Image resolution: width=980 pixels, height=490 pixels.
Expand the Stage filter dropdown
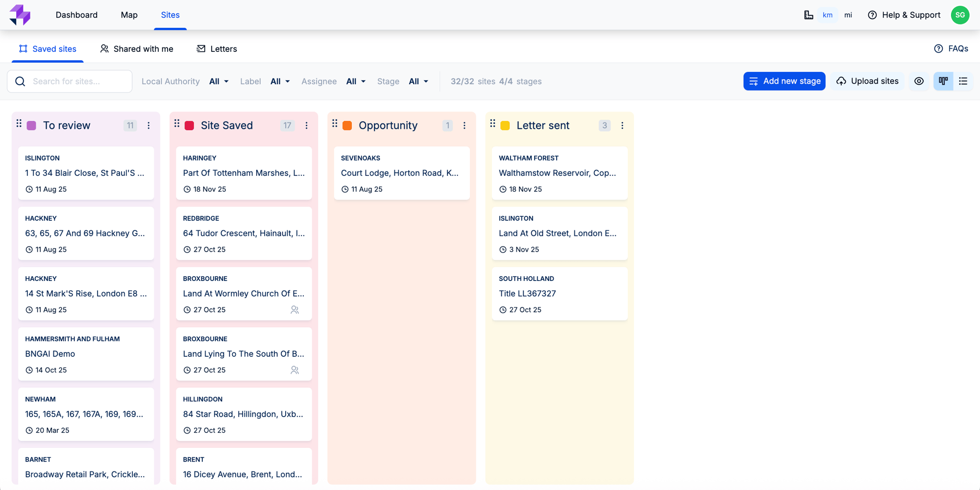pos(418,81)
